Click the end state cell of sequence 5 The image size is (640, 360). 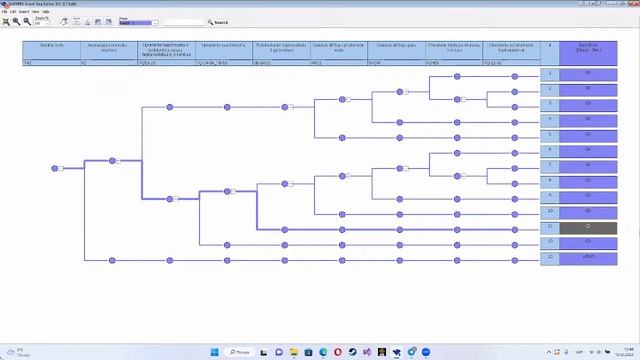coord(588,136)
